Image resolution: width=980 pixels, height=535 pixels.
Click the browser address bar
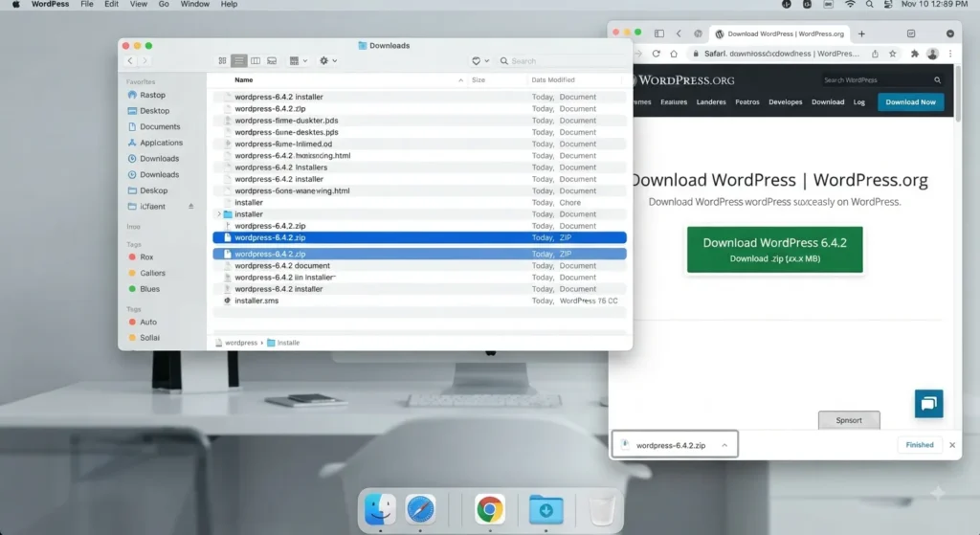coord(780,54)
